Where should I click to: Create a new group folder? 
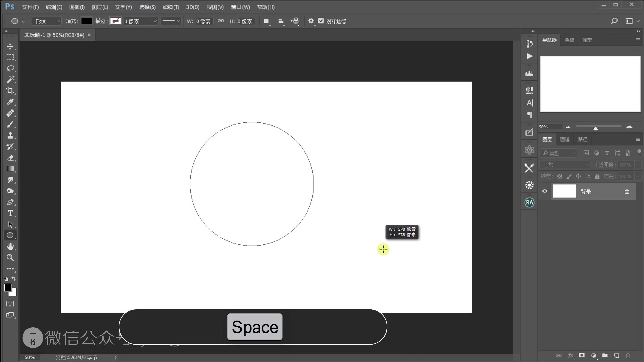(605, 355)
